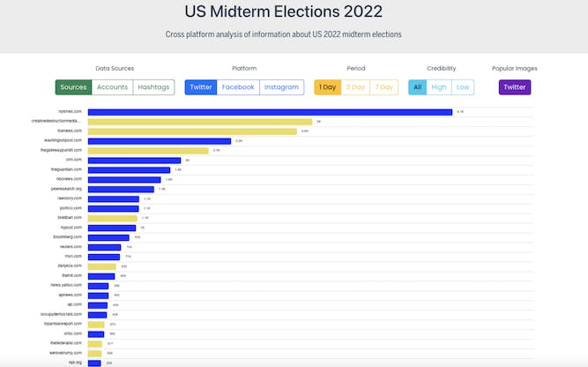
Task: Click the cnn.com bar in chart
Action: point(134,161)
